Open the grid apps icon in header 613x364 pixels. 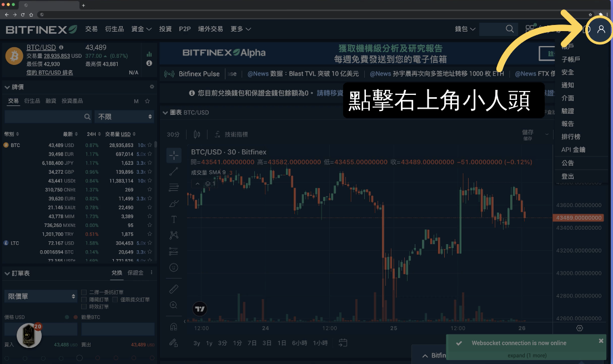(x=530, y=29)
